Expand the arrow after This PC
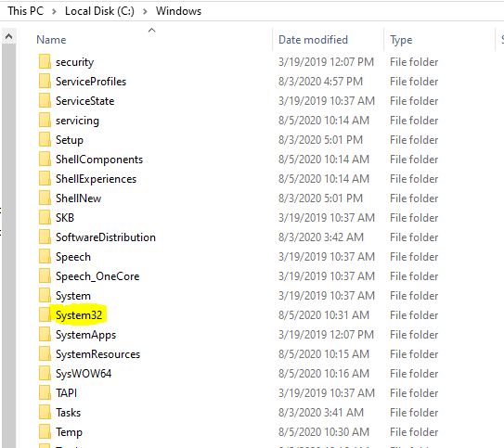Screen dimensions: 504x448 [x=54, y=11]
